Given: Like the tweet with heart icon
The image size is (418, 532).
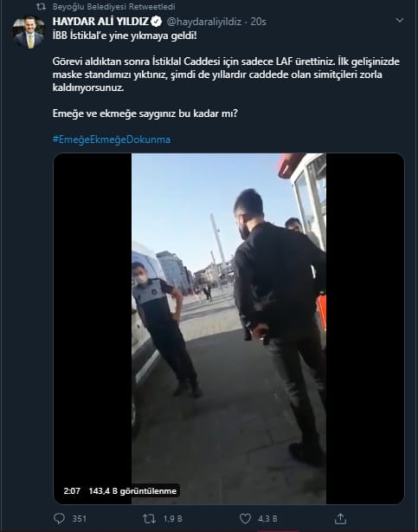Looking at the screenshot, I should pyautogui.click(x=245, y=518).
